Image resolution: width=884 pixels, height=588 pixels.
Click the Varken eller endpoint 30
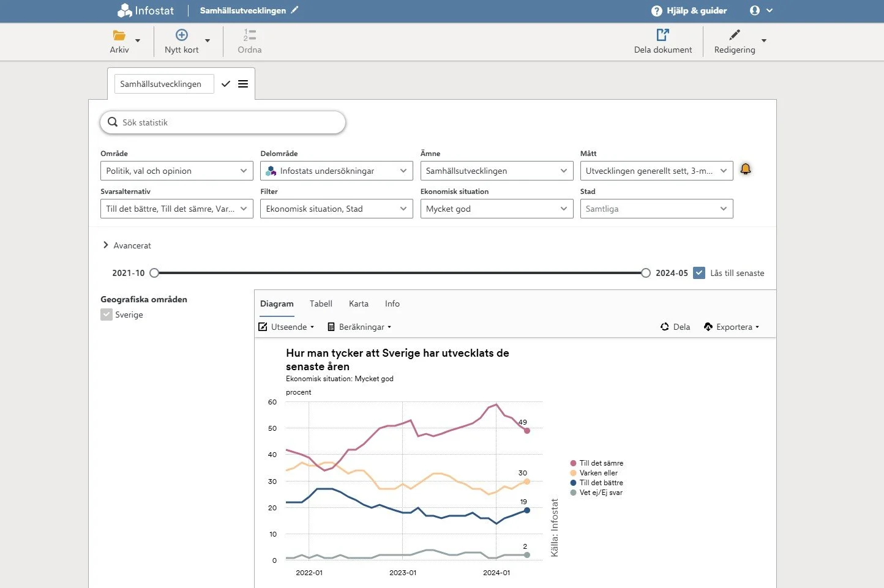pyautogui.click(x=526, y=482)
